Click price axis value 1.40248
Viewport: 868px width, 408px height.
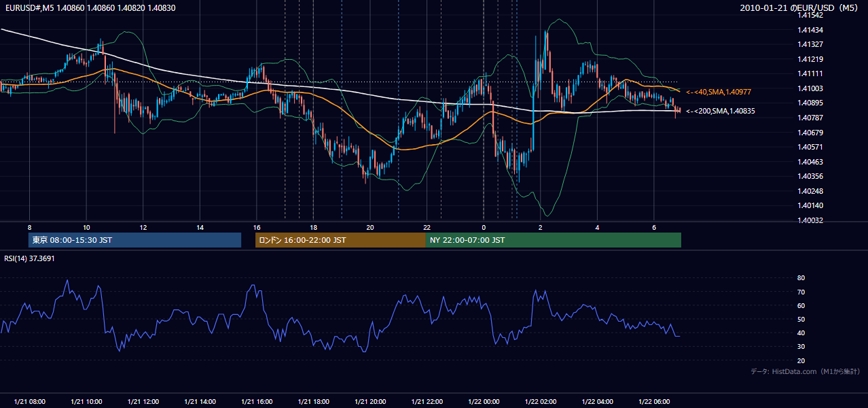tap(811, 191)
